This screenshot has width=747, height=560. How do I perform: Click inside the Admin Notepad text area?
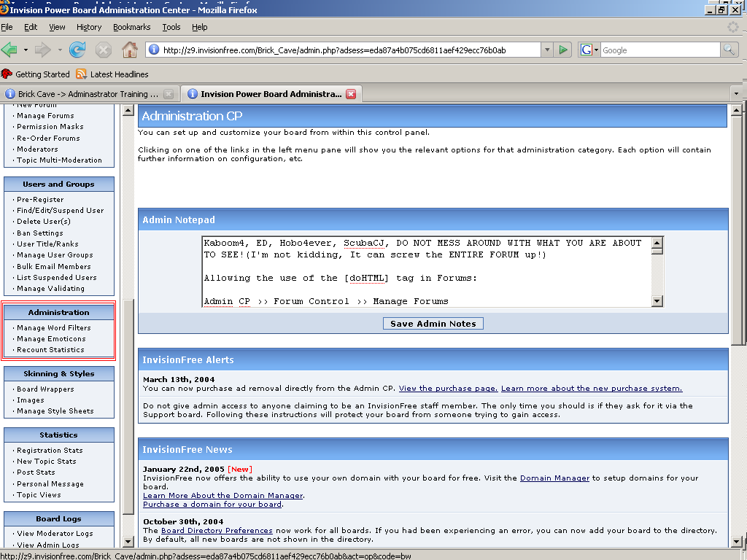[427, 271]
